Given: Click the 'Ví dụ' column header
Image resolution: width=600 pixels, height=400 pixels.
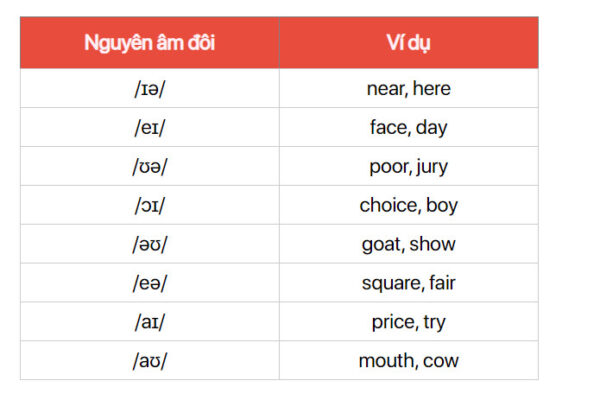Looking at the screenshot, I should [x=408, y=43].
